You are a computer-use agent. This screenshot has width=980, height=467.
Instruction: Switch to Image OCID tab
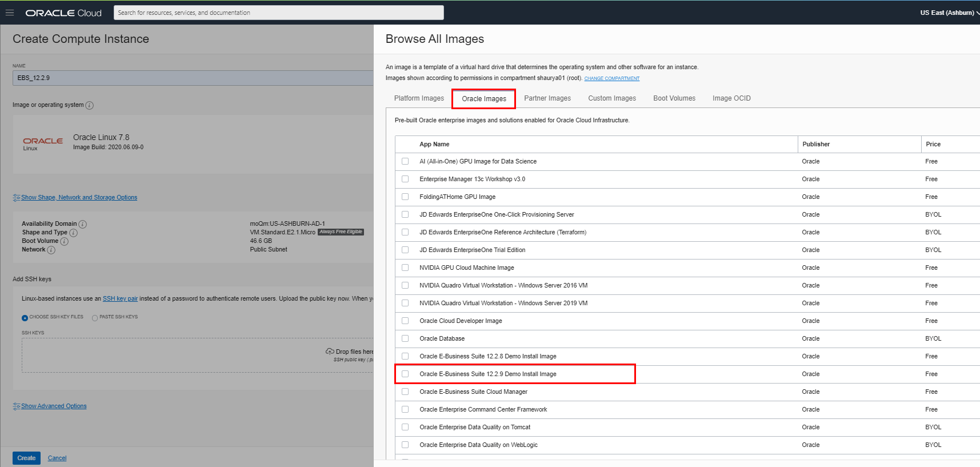point(731,98)
